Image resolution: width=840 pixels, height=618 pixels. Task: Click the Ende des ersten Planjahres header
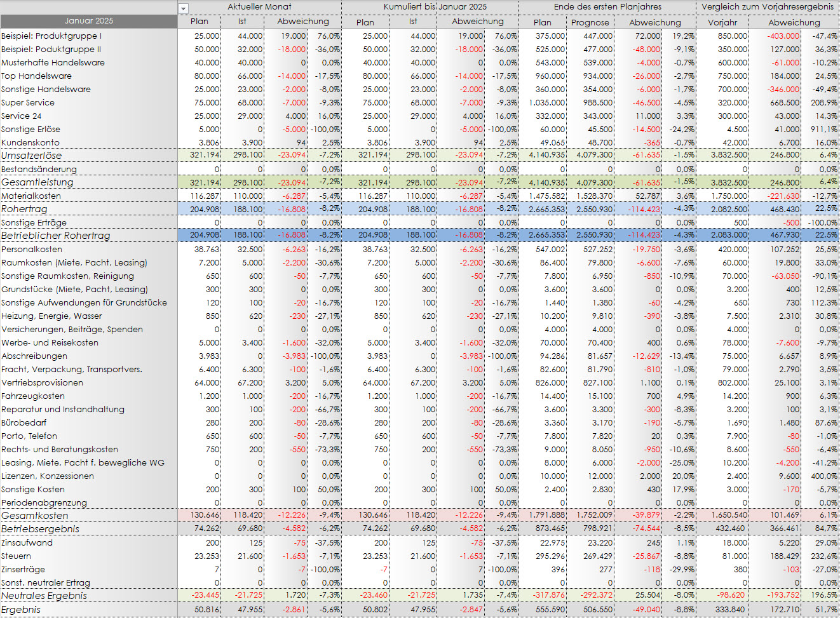pyautogui.click(x=607, y=7)
